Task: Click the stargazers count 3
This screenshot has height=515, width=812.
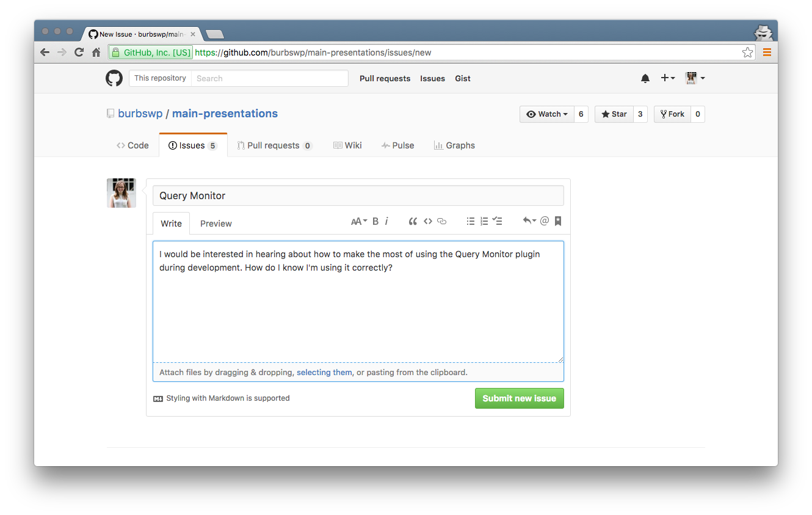Action: pos(640,114)
